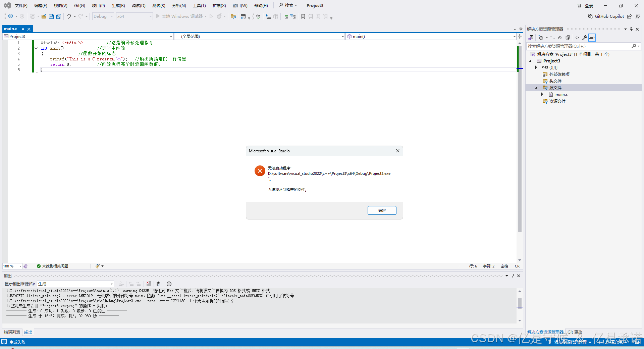
Task: Open properties wrench icon
Action: [585, 38]
